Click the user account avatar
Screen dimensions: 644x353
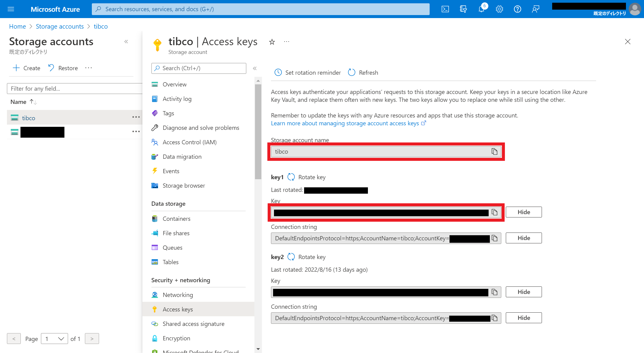(635, 9)
